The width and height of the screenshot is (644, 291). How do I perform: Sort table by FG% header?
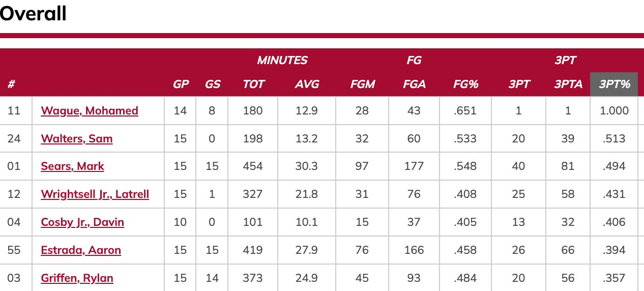[x=465, y=84]
